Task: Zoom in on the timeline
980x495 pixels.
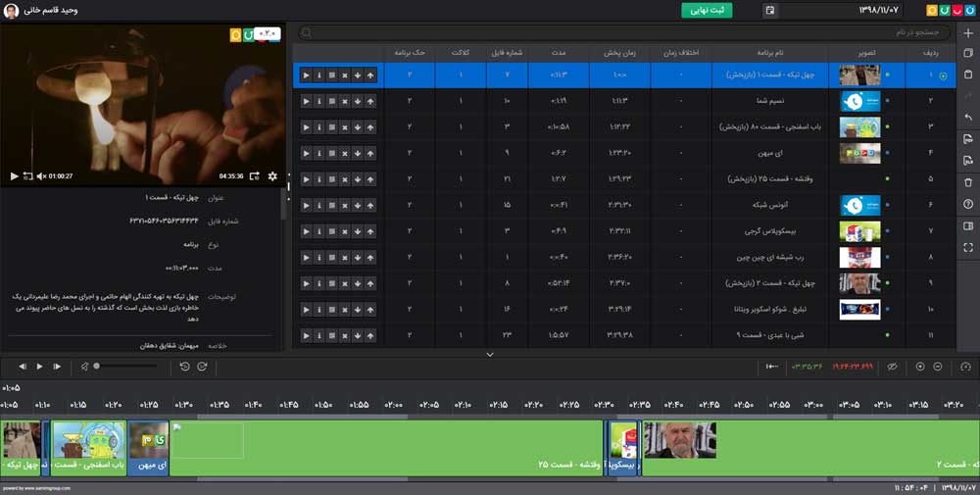Action: coord(920,367)
